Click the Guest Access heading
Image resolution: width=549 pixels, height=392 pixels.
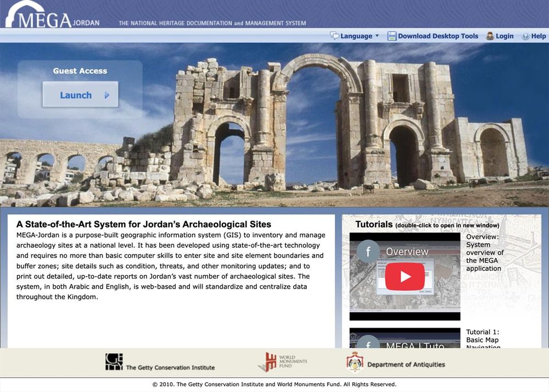point(80,71)
